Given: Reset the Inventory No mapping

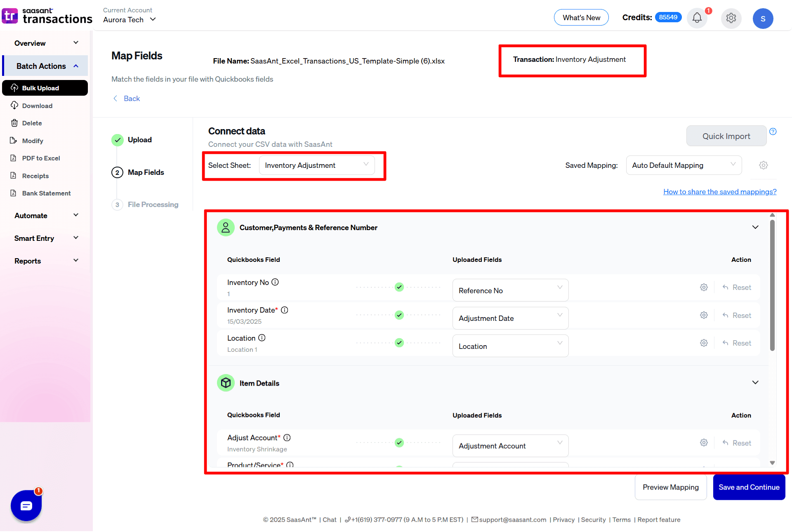Looking at the screenshot, I should click(737, 287).
